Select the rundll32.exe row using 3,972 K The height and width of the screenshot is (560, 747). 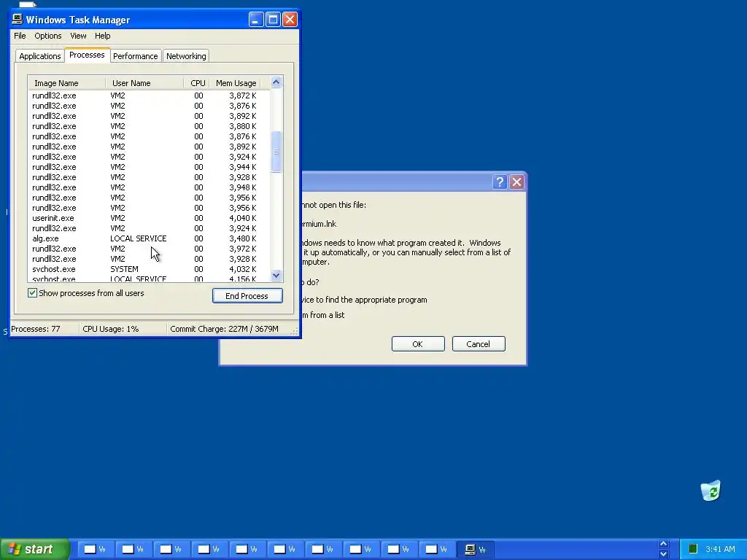click(x=149, y=249)
